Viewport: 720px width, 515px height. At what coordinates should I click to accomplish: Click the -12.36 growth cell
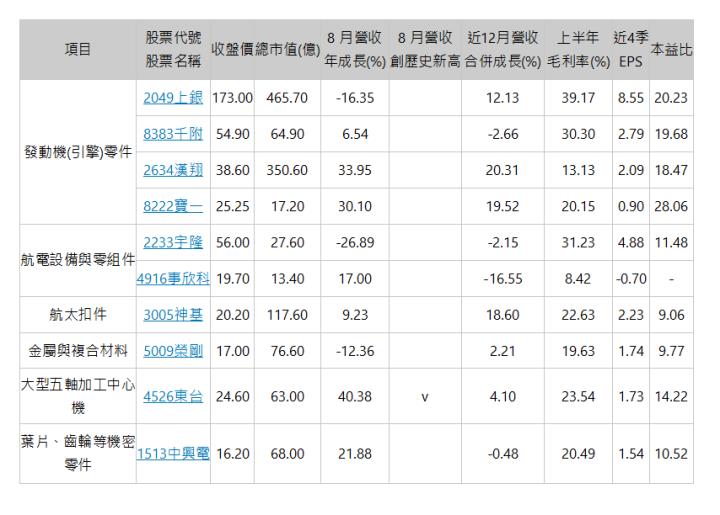pyautogui.click(x=355, y=351)
